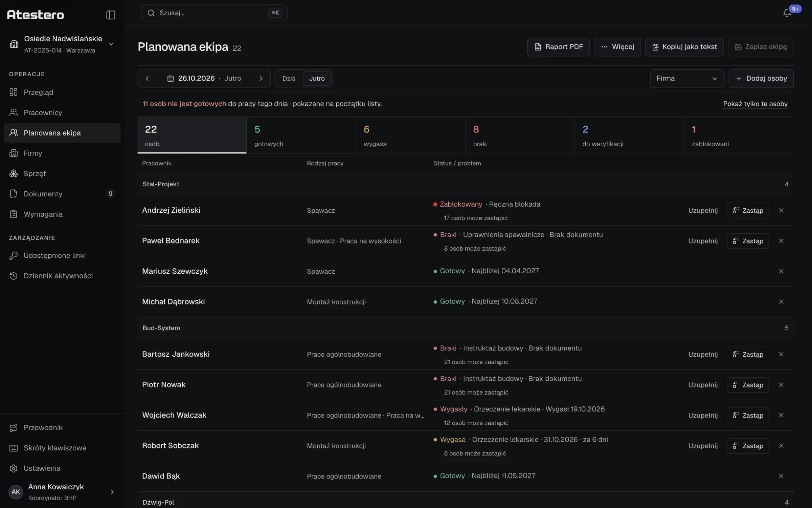Remove Dawid Bąk from the crew
The width and height of the screenshot is (812, 508).
(x=781, y=476)
